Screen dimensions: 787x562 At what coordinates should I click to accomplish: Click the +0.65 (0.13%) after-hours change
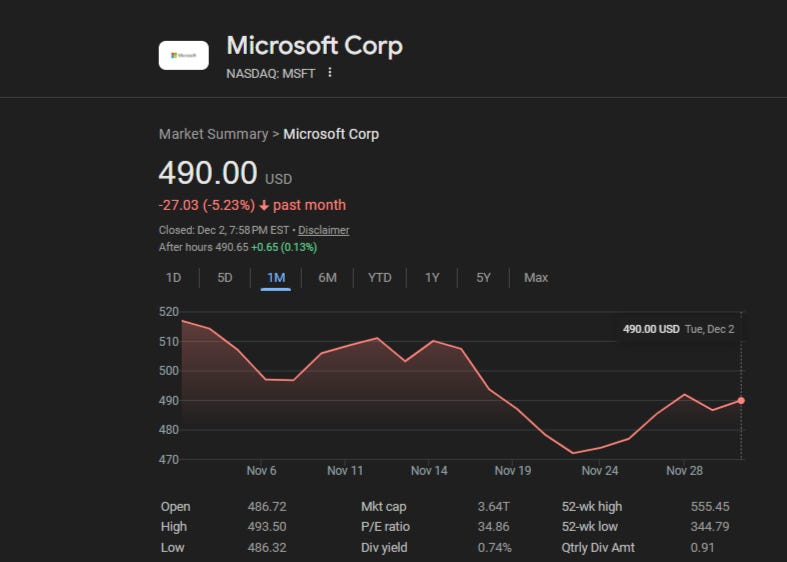284,247
